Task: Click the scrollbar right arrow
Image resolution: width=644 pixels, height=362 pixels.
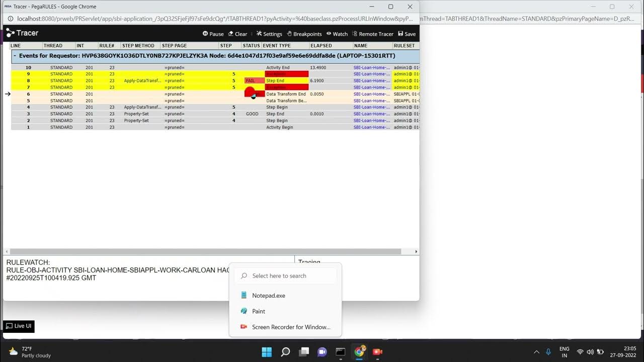Action: (x=416, y=251)
